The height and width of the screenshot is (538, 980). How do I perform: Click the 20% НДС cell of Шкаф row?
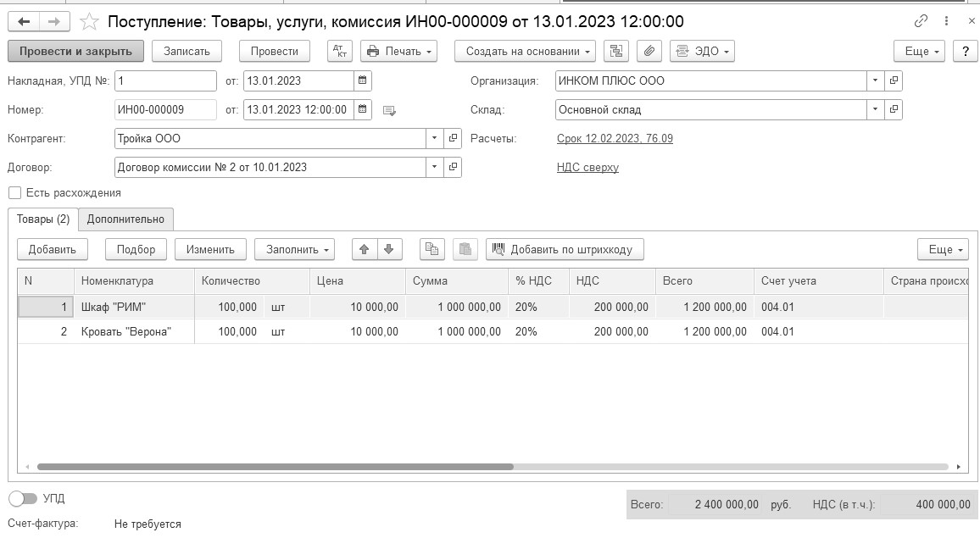pos(539,307)
